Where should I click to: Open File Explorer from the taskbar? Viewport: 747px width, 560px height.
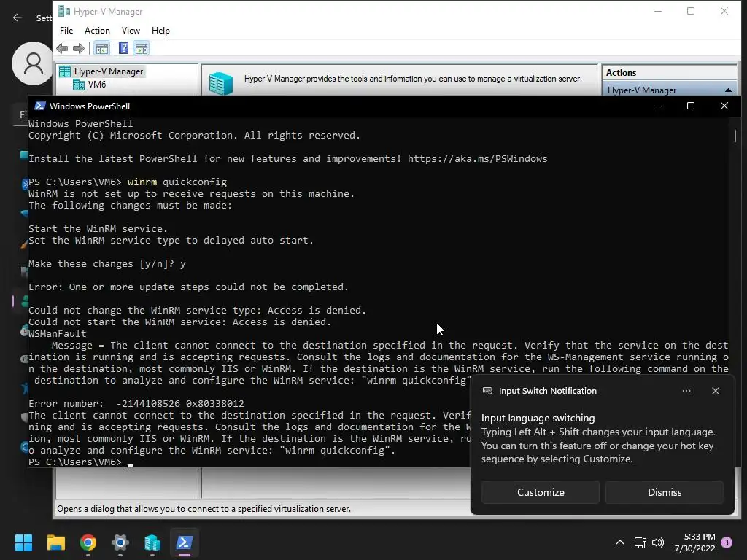pos(55,542)
